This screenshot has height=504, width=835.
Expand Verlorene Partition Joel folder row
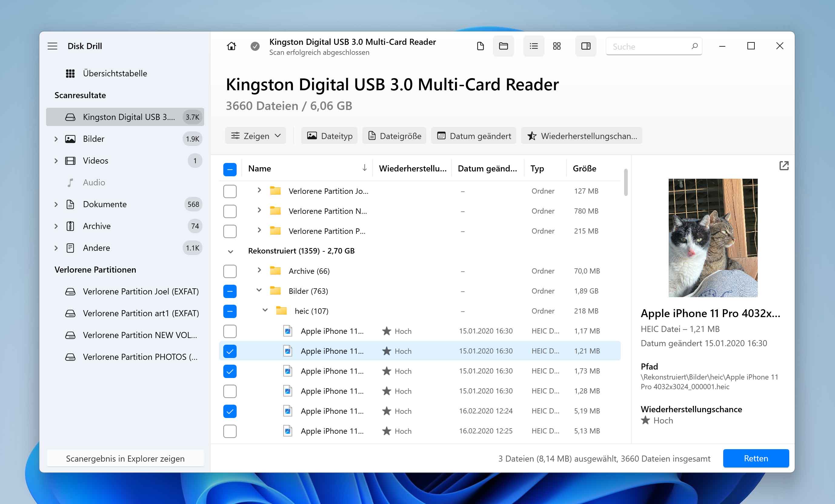260,191
